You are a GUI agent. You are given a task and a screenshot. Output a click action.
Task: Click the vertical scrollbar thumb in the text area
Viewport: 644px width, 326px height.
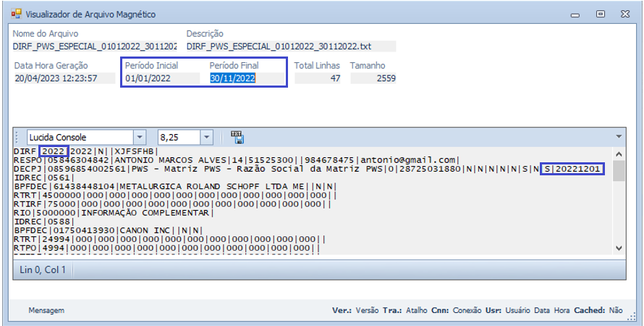(619, 172)
